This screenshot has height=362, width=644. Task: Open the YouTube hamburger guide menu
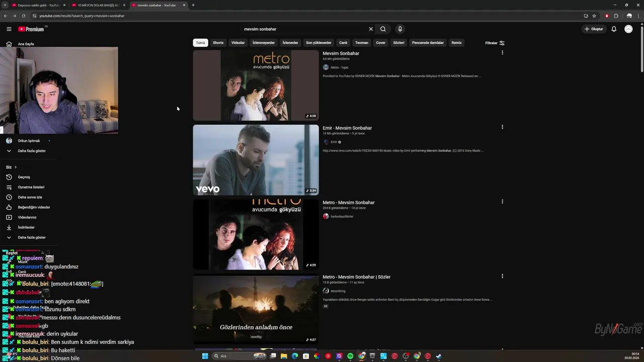pos(9,29)
